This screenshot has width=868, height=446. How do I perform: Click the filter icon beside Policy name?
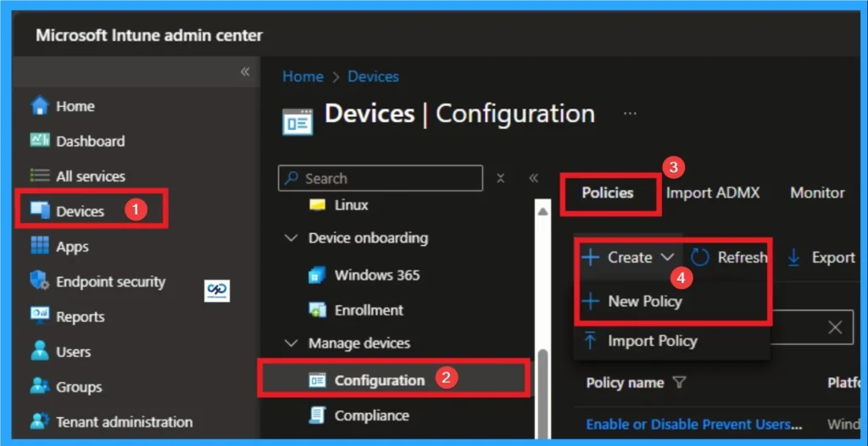click(679, 382)
